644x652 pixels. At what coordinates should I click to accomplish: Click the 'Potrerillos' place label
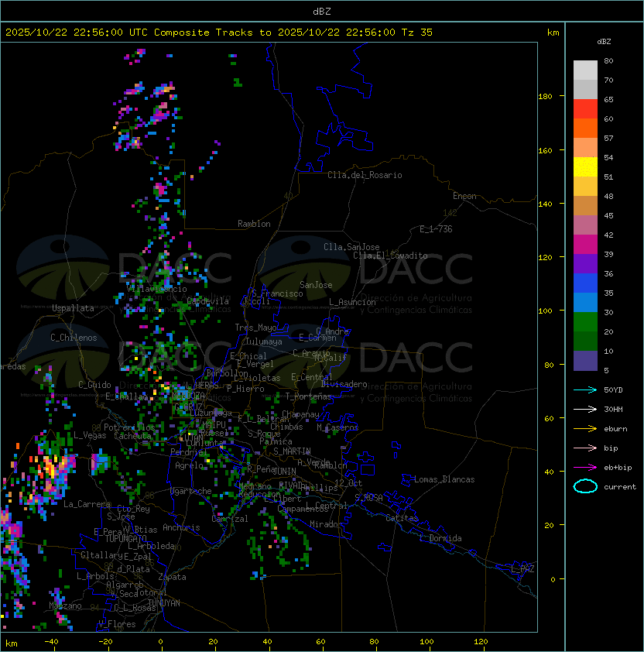tap(129, 427)
